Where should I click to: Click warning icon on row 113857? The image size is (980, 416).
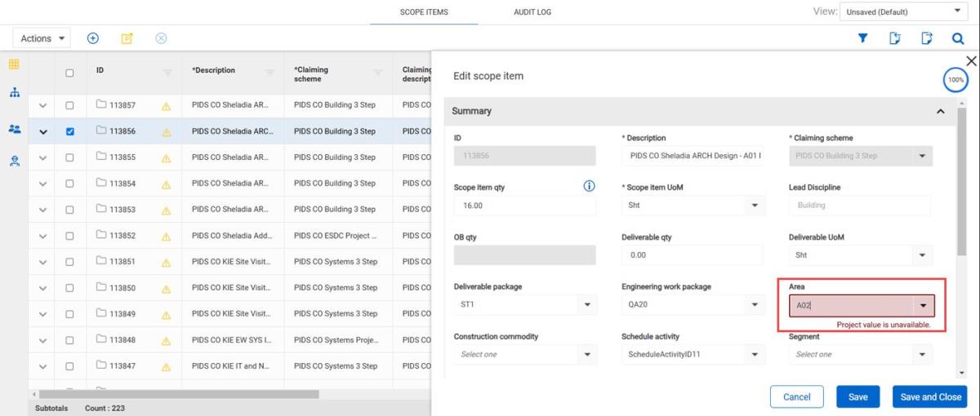(x=167, y=105)
